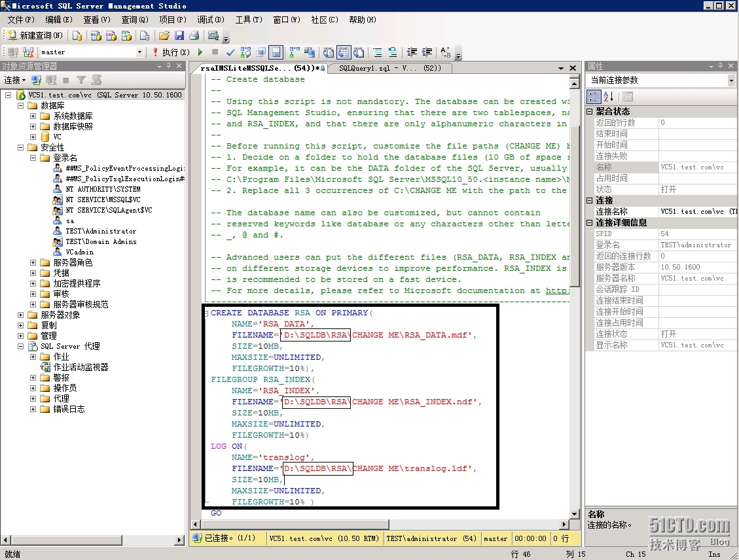Start an Analysis Services XMLA query
The height and width of the screenshot is (560, 739).
[x=126, y=36]
